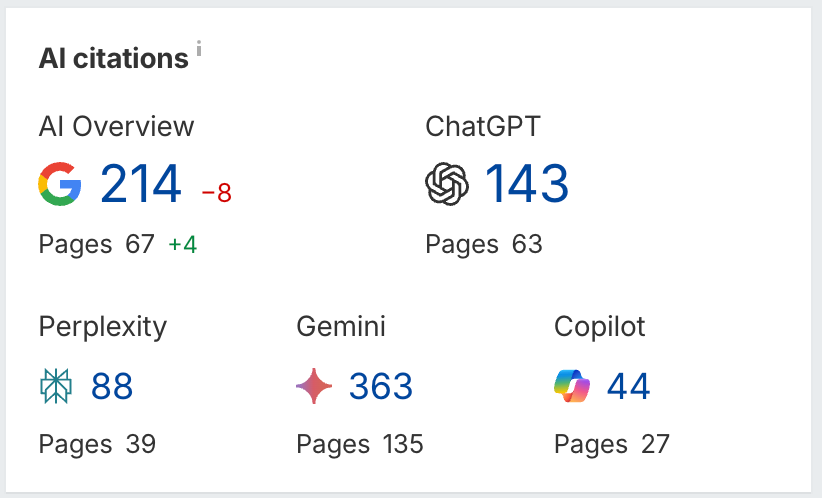Open the 44 Copilot citations count
The width and height of the screenshot is (822, 498).
pos(628,386)
